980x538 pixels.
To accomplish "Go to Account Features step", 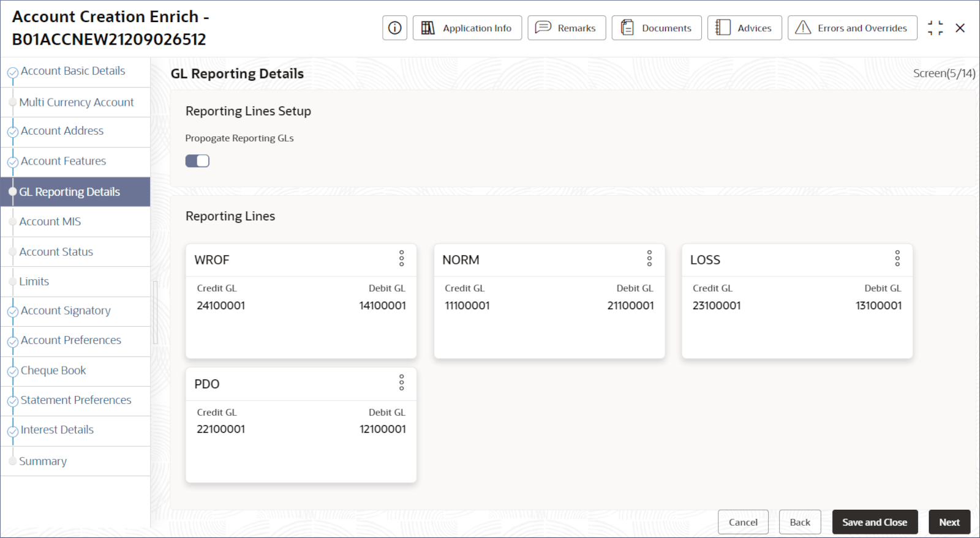I will coord(75,162).
